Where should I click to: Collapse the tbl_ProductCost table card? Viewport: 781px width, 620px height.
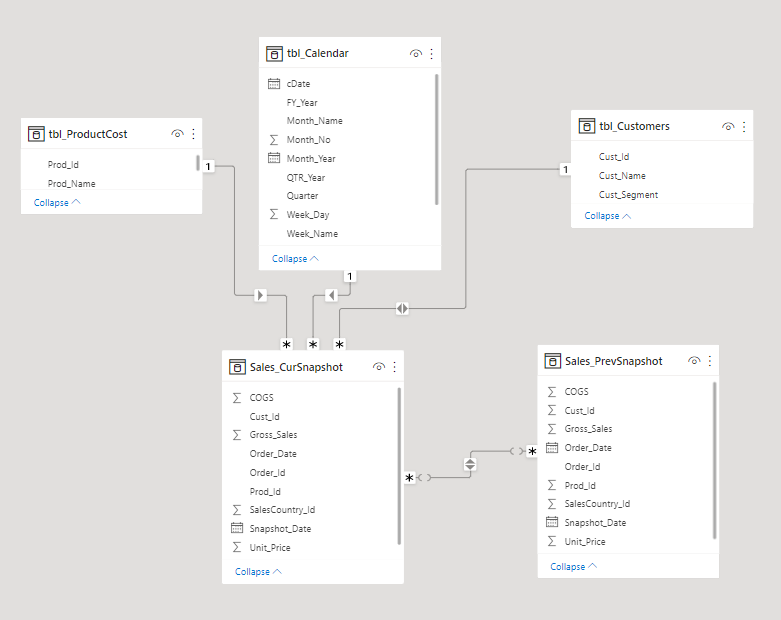55,202
